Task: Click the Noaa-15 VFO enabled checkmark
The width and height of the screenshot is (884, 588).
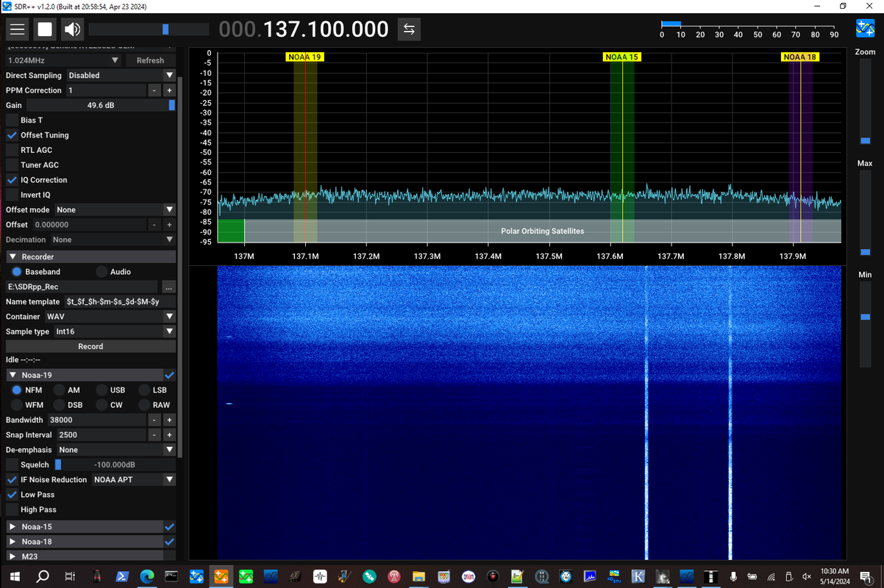Action: pos(169,527)
